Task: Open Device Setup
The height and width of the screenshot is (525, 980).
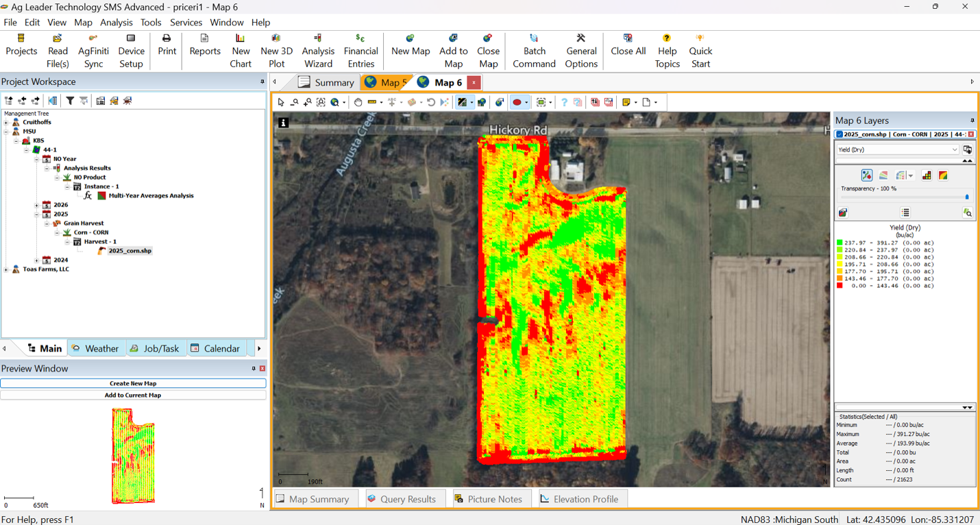Action: click(x=131, y=51)
